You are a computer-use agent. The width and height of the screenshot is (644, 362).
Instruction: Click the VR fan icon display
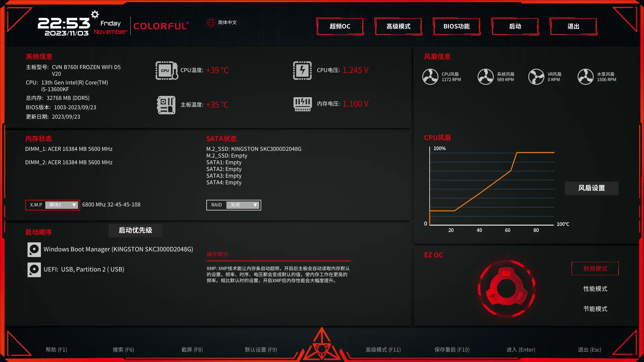pos(536,76)
